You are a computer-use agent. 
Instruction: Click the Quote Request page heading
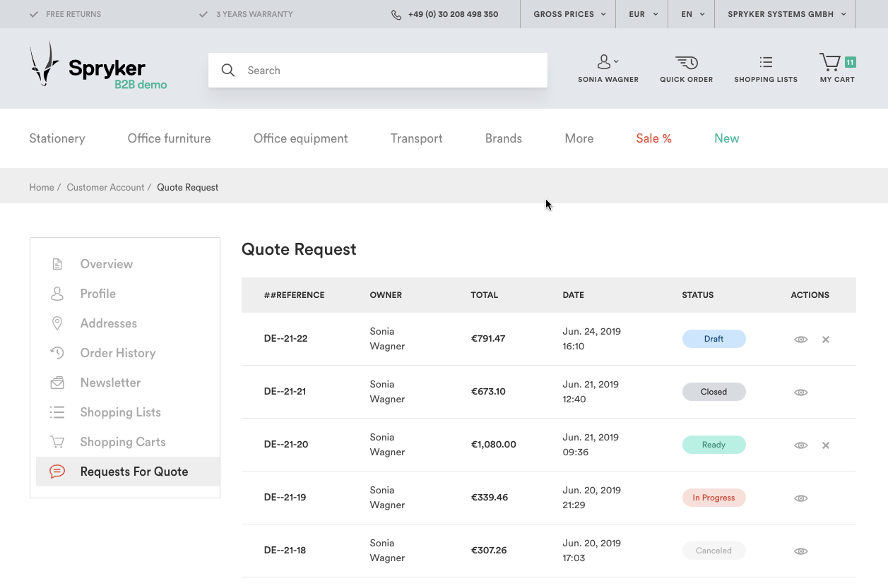(299, 249)
